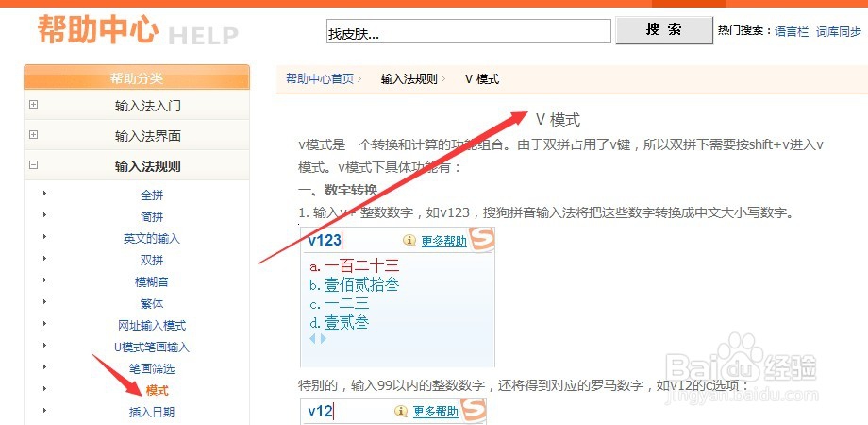
Task: Open the 模糊音 help topic
Action: (x=152, y=282)
